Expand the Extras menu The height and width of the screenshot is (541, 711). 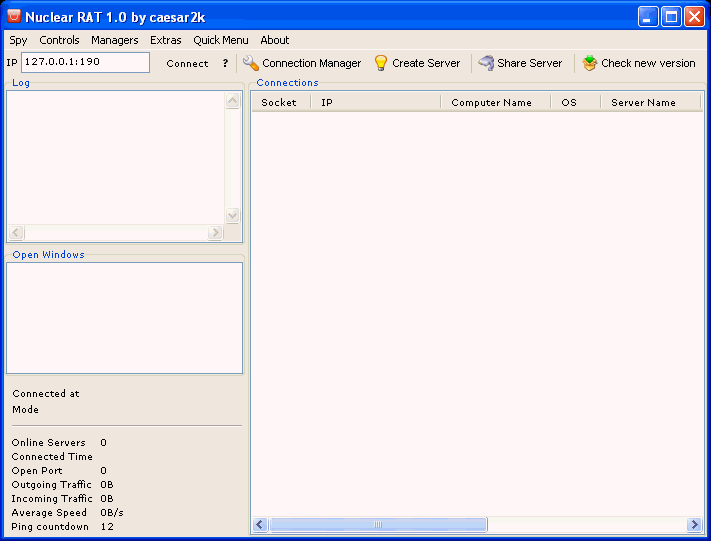coord(166,40)
